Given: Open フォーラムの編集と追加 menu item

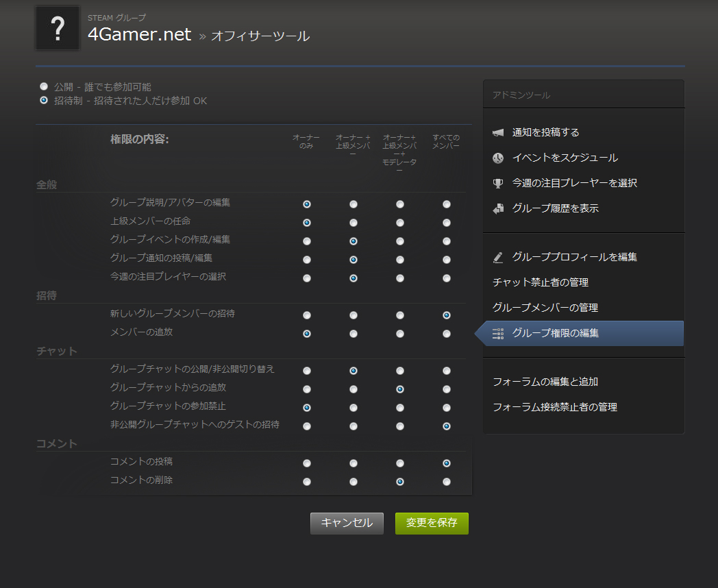Looking at the screenshot, I should click(x=545, y=382).
